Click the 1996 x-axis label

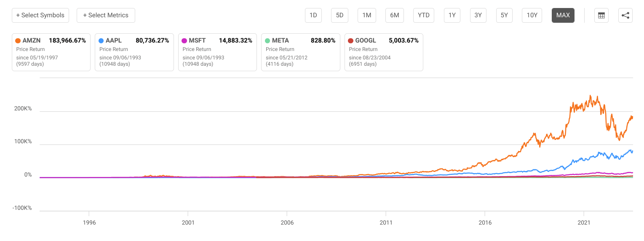click(89, 222)
